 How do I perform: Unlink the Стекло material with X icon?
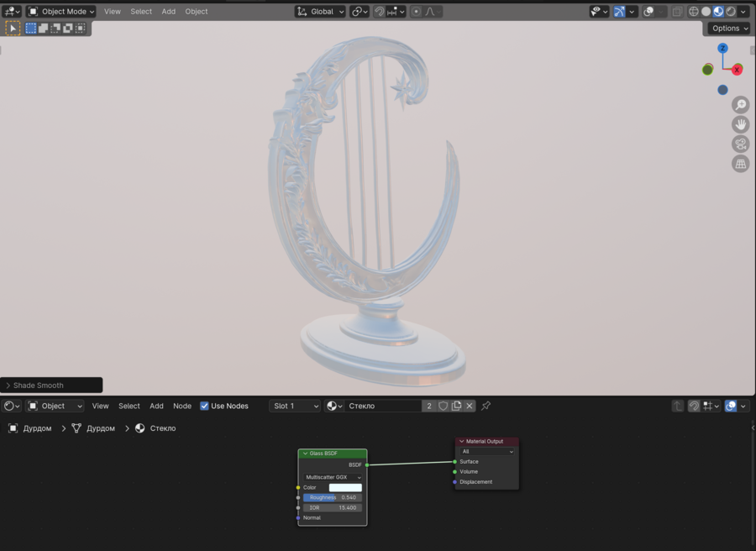470,406
